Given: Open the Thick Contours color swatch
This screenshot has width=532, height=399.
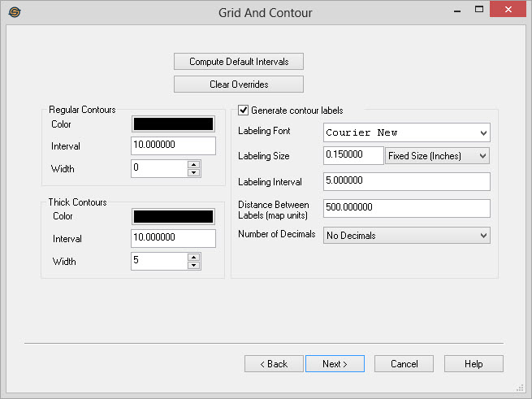Looking at the screenshot, I should pos(173,217).
